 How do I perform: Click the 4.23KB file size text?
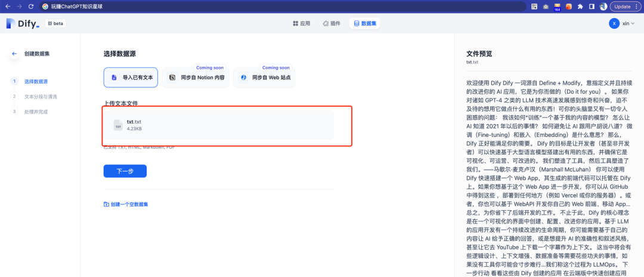134,128
